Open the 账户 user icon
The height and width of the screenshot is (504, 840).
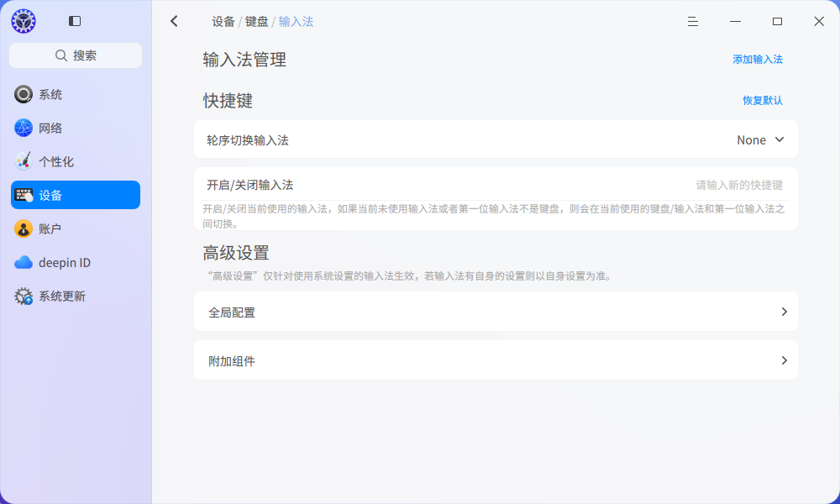click(x=24, y=228)
